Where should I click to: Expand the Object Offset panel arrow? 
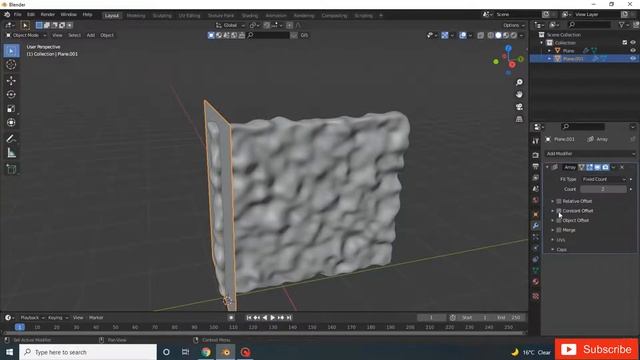coord(553,220)
